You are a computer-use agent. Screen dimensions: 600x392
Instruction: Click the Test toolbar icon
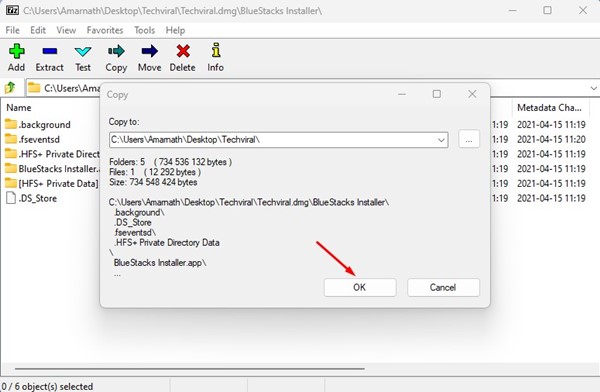pyautogui.click(x=83, y=52)
